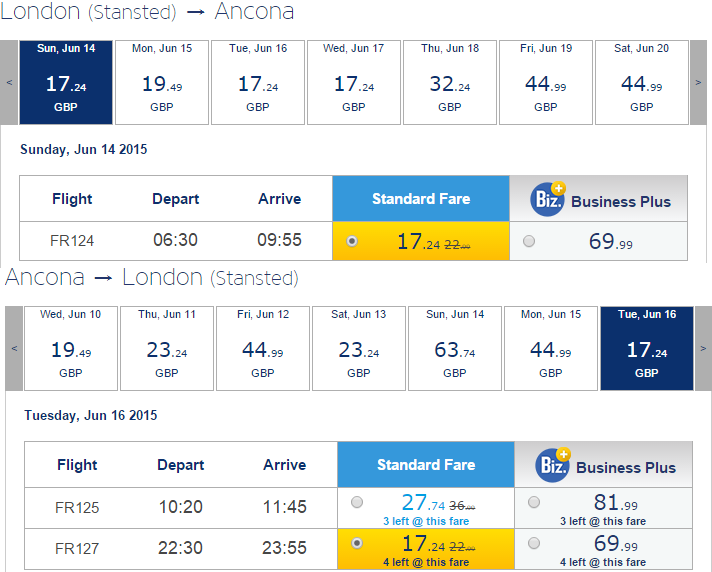Viewport: 712px width, 572px height.
Task: Select FR125 Standard Fare 27.74 radio button
Action: pyautogui.click(x=357, y=502)
